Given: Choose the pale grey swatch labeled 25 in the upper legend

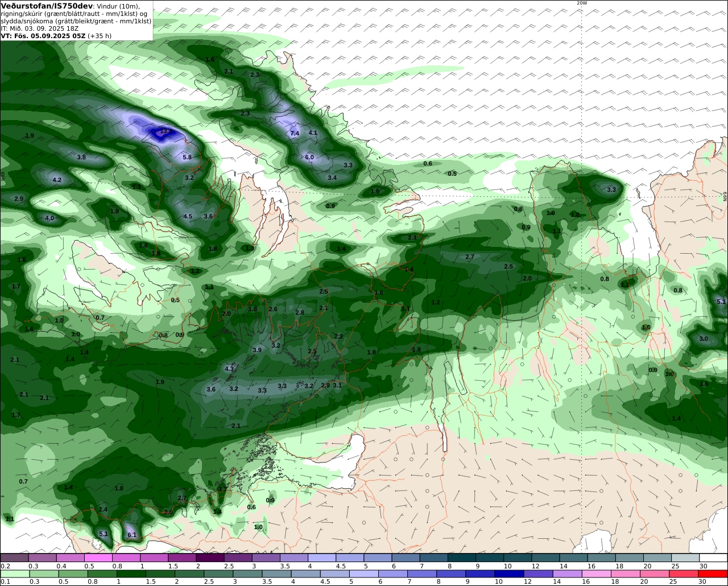Looking at the screenshot, I should (686, 558).
